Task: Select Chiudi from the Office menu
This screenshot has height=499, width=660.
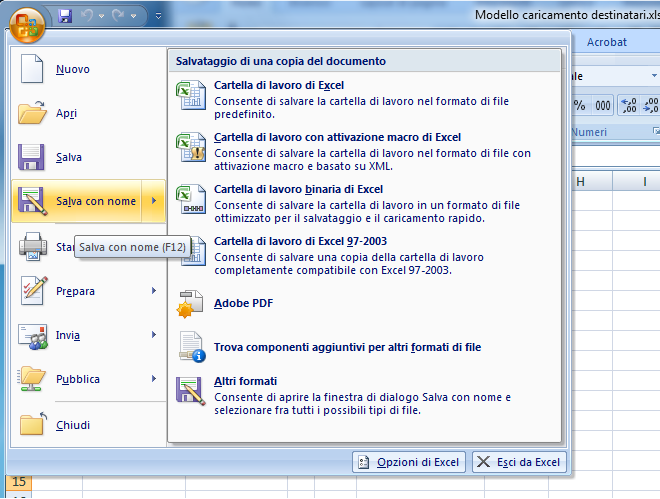Action: pyautogui.click(x=88, y=425)
